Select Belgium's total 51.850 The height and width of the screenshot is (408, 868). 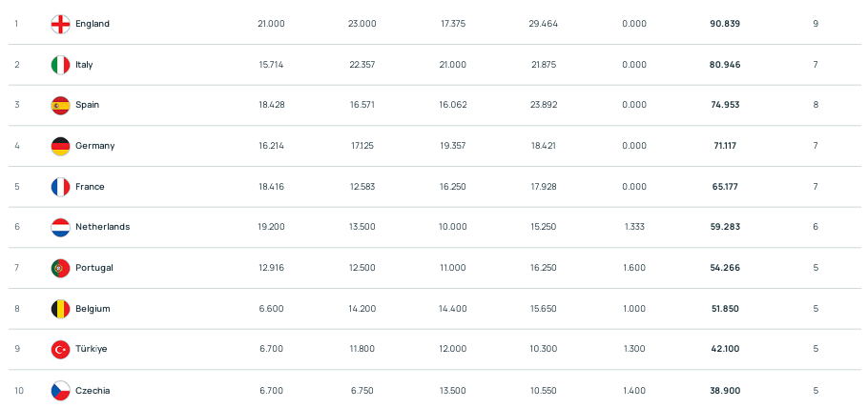point(725,309)
